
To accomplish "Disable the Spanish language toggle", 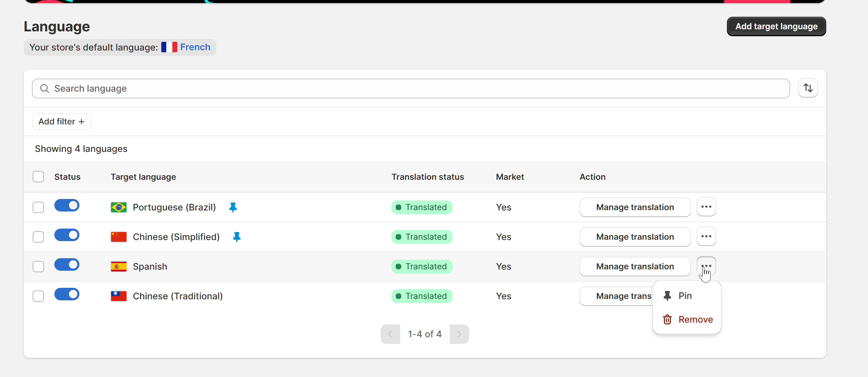I will [67, 265].
